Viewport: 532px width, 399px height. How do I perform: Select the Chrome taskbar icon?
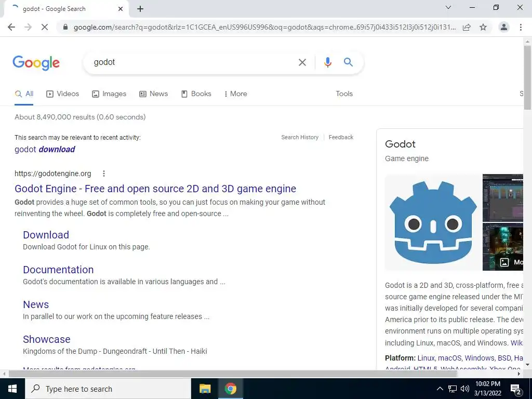230,389
